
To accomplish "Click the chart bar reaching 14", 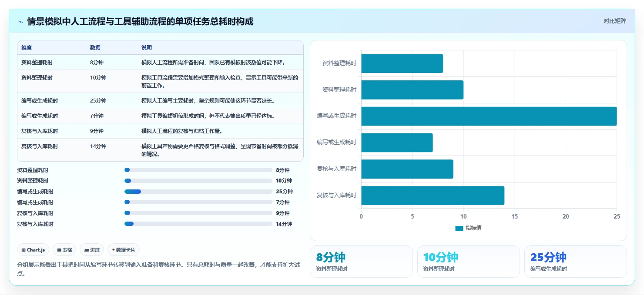I will click(433, 196).
